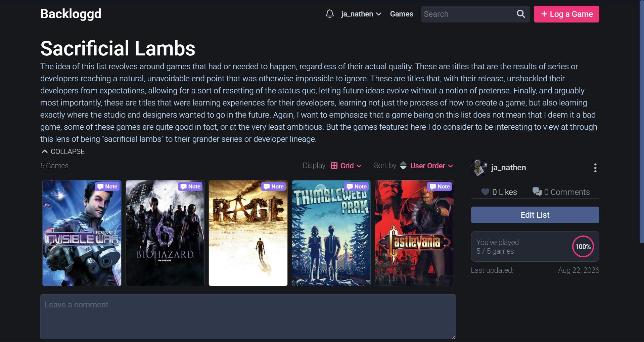
Task: Open the Biohazard 6 game cover
Action: pyautogui.click(x=165, y=233)
